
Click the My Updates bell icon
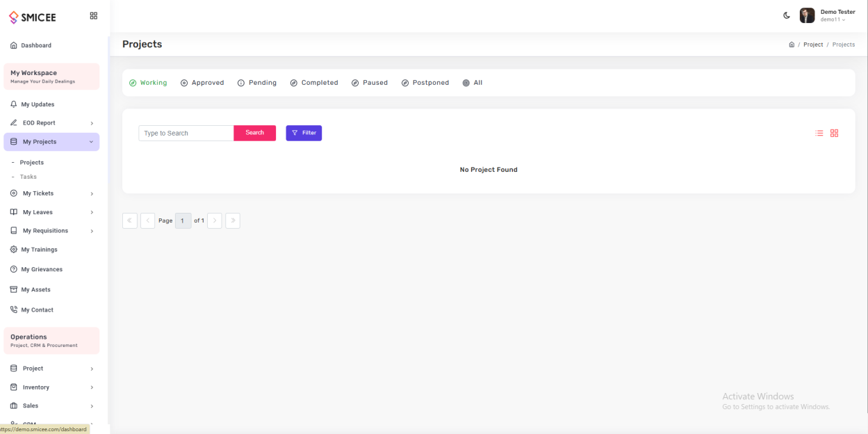14,104
